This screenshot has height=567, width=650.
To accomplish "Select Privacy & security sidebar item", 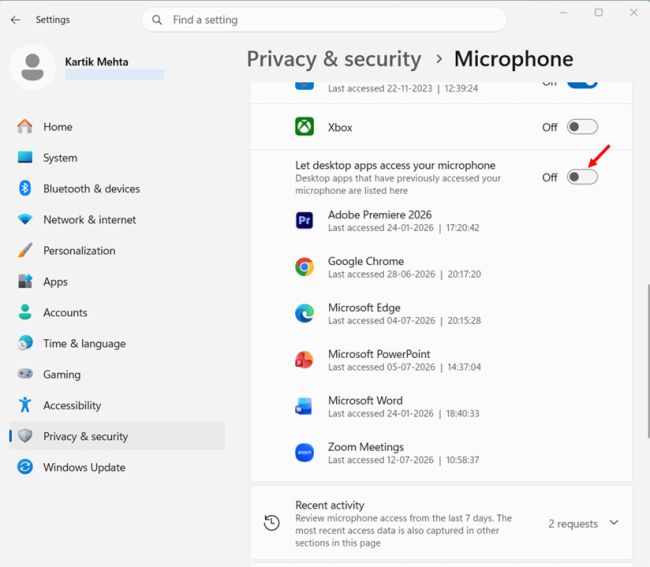I will coord(117,436).
